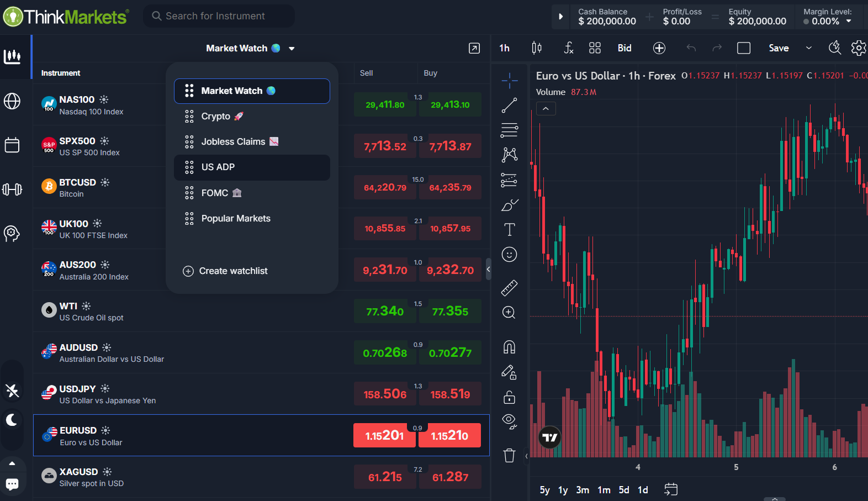Click Create watchlist
The height and width of the screenshot is (501, 868).
coord(225,271)
